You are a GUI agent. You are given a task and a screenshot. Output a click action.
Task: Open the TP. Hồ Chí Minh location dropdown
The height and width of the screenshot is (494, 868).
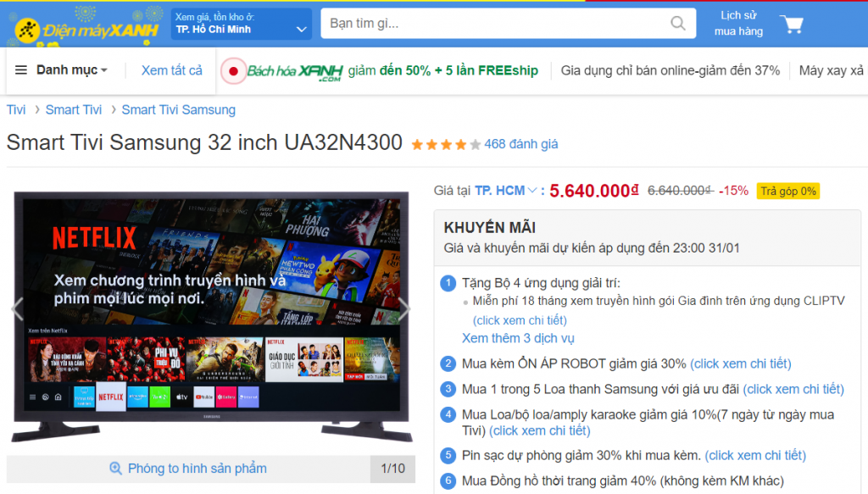coord(241,24)
